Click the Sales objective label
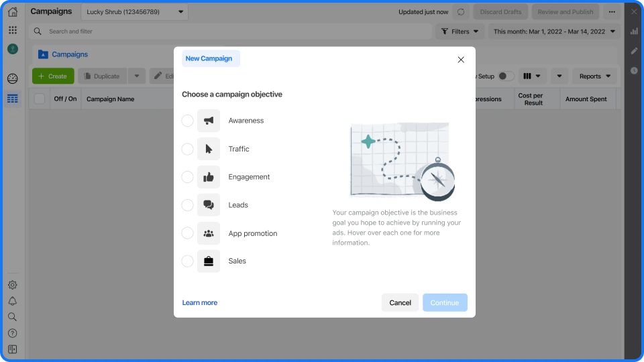This screenshot has width=644, height=362. click(x=237, y=261)
